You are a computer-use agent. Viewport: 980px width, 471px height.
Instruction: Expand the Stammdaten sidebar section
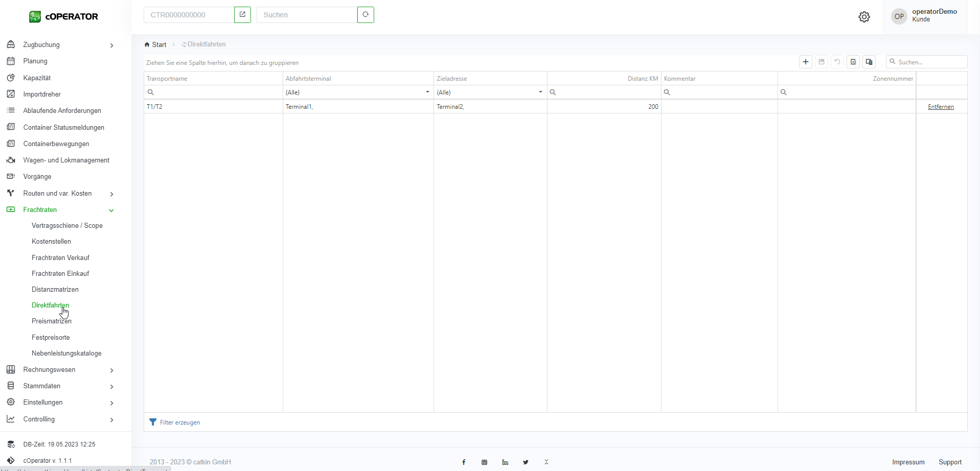point(111,386)
